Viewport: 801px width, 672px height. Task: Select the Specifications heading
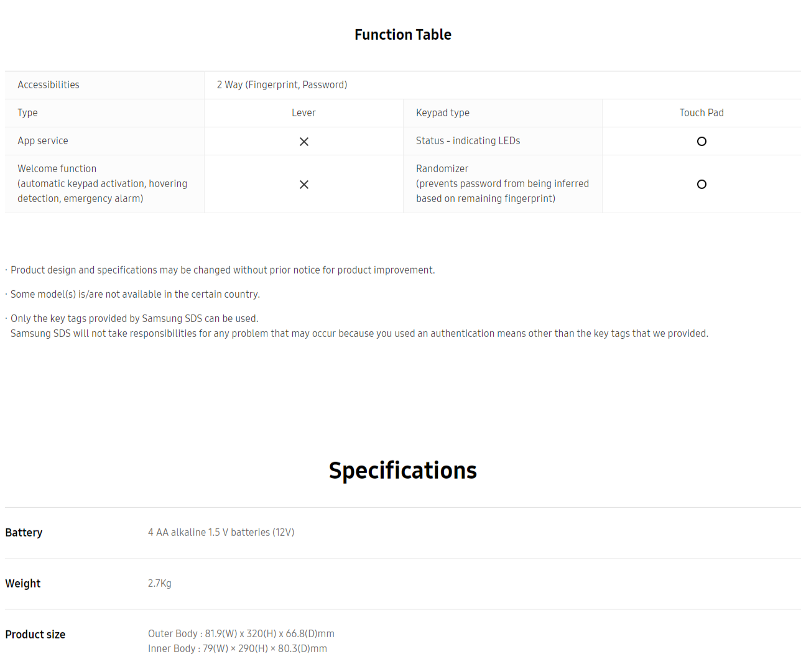403,471
